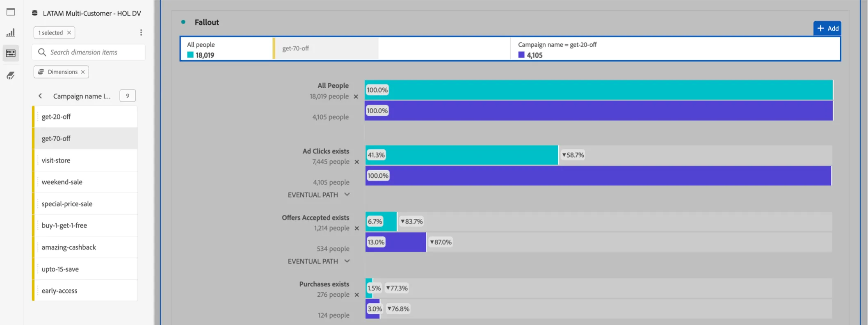Click the All people segment box
Image resolution: width=868 pixels, height=325 pixels.
coord(227,49)
